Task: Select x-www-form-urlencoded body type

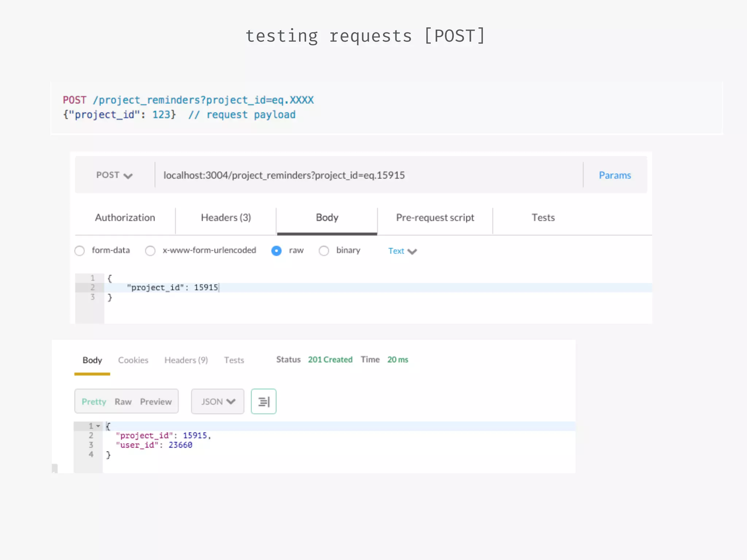Action: [150, 251]
